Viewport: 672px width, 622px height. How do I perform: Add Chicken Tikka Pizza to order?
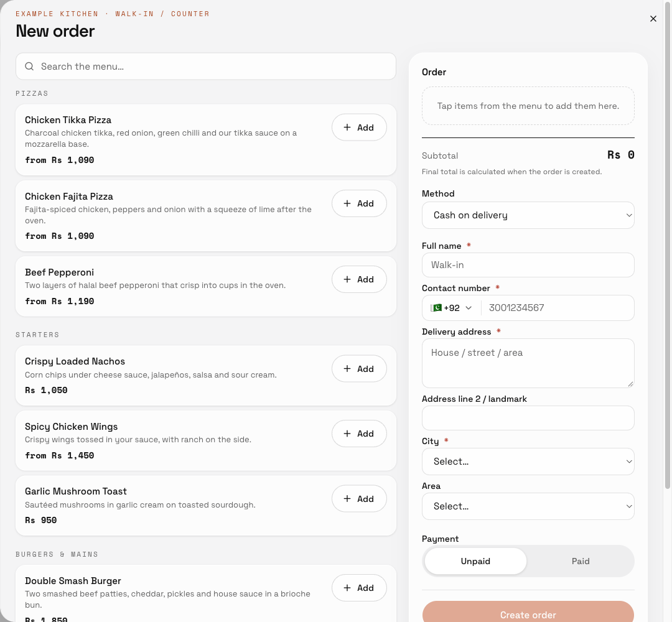coord(359,128)
